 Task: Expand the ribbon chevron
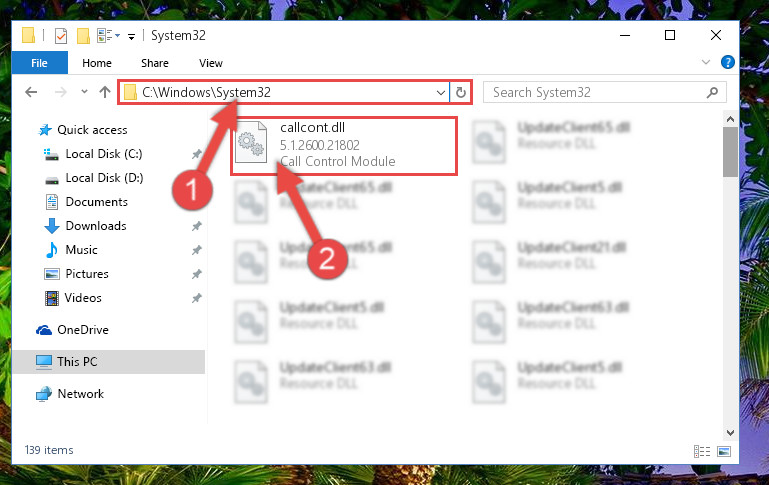coord(706,62)
